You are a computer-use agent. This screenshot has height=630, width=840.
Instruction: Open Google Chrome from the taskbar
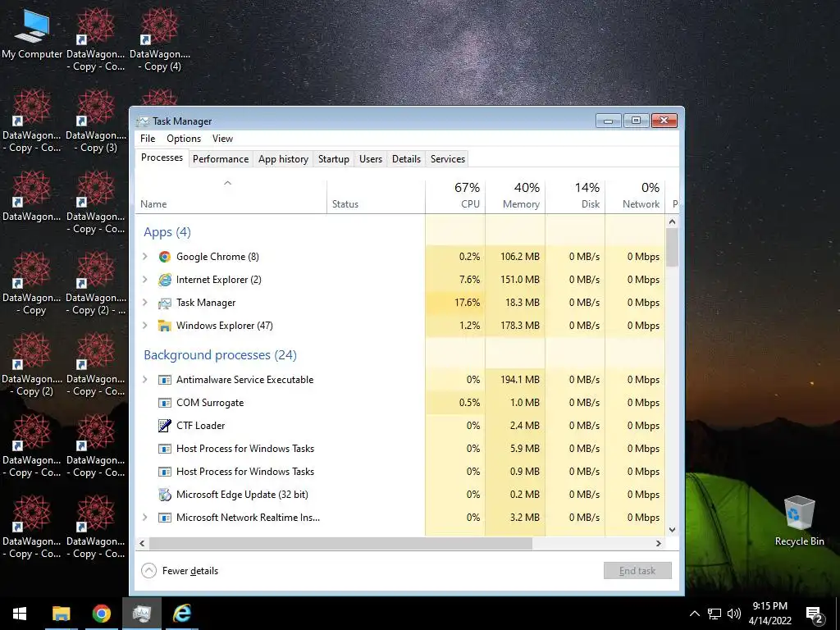click(101, 614)
